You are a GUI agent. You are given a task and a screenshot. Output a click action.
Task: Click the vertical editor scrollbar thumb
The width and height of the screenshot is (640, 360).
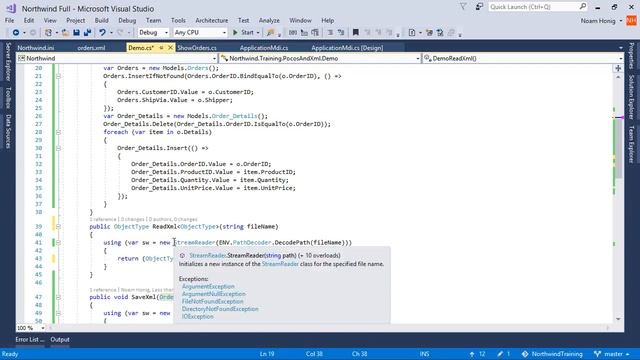pos(618,149)
